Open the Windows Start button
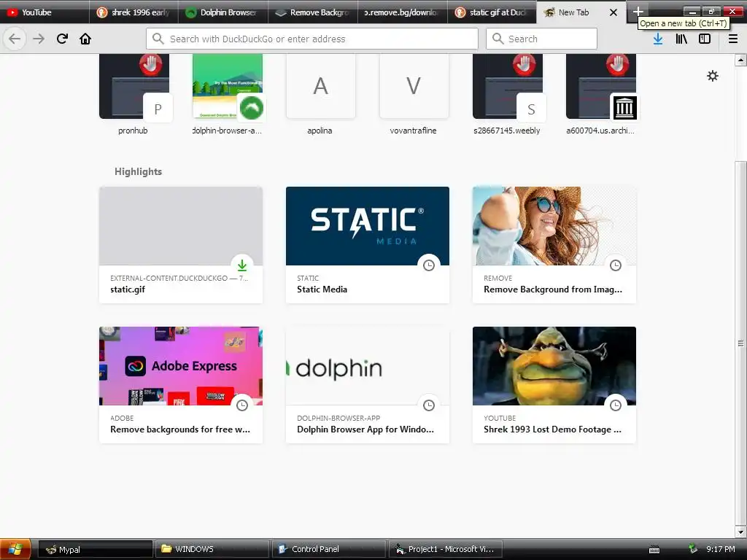This screenshot has width=747, height=560. tap(15, 549)
